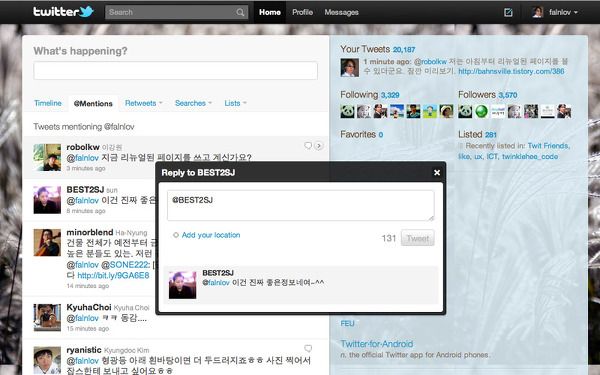
Task: Click BEST2SJ avatar inside the reply dialog
Action: pyautogui.click(x=183, y=285)
